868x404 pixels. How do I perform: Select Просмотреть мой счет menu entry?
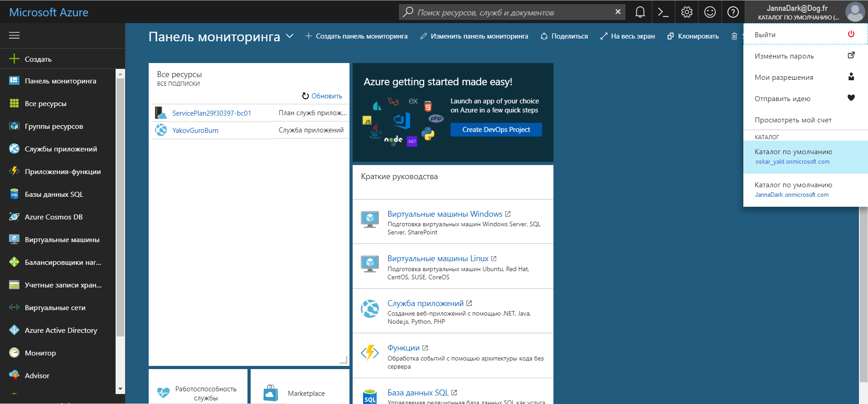click(805, 120)
